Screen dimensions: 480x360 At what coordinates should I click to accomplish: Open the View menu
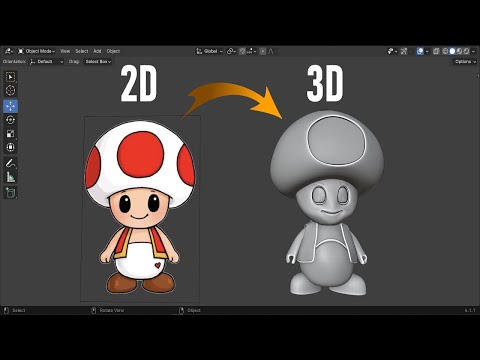tap(65, 51)
